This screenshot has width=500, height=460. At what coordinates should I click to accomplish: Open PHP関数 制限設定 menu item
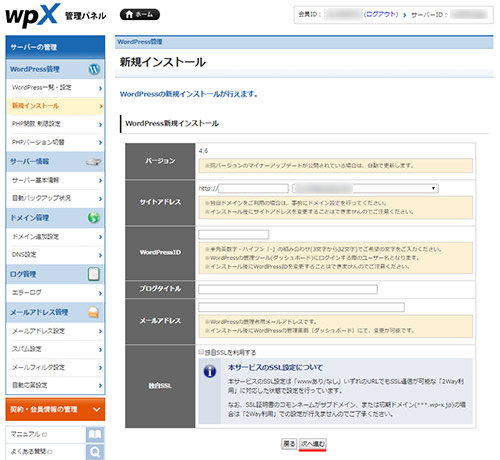[x=55, y=124]
